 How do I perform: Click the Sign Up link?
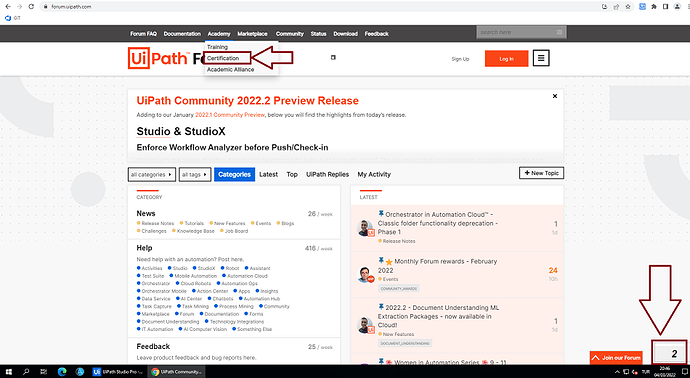pos(460,59)
